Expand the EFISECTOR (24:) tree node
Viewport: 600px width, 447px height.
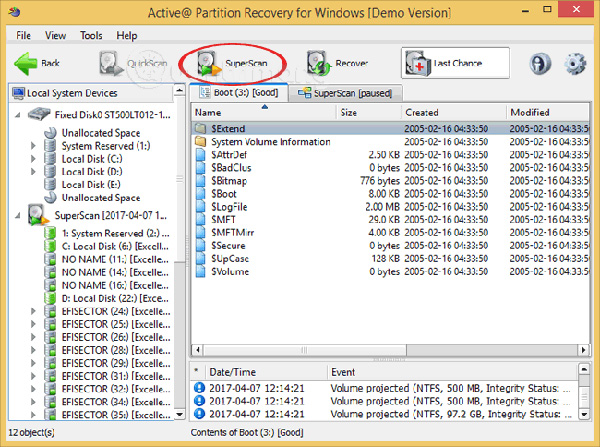[36, 310]
